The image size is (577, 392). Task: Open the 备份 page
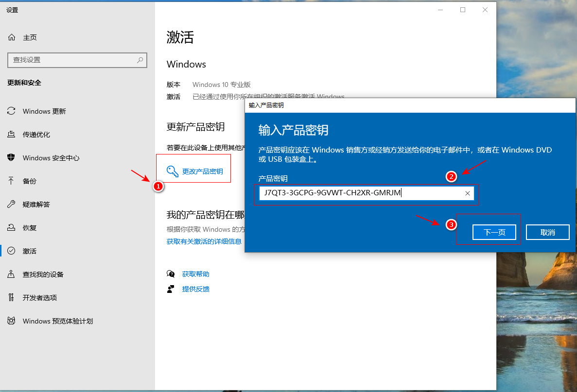(x=30, y=181)
